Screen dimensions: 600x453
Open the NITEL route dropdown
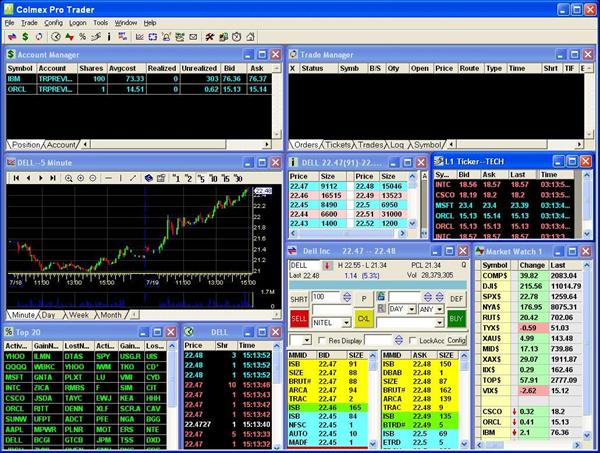point(346,323)
